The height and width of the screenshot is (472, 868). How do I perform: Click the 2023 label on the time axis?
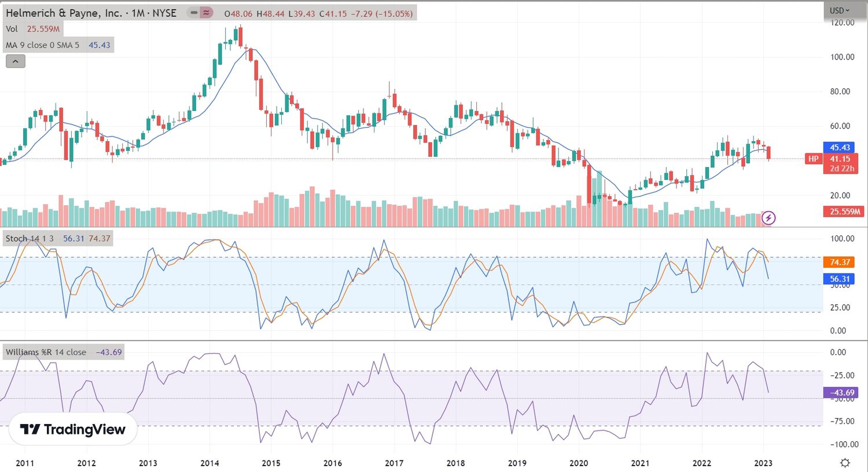coord(763,463)
